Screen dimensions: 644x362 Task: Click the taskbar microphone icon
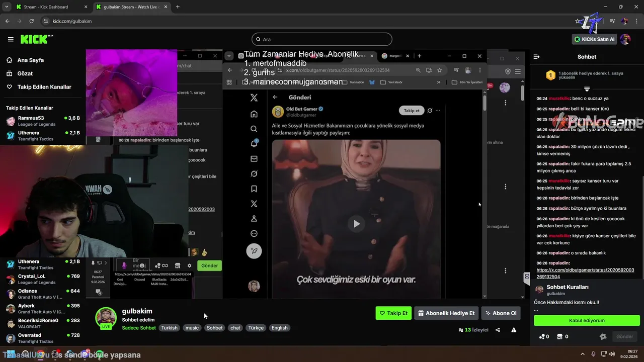pyautogui.click(x=593, y=354)
